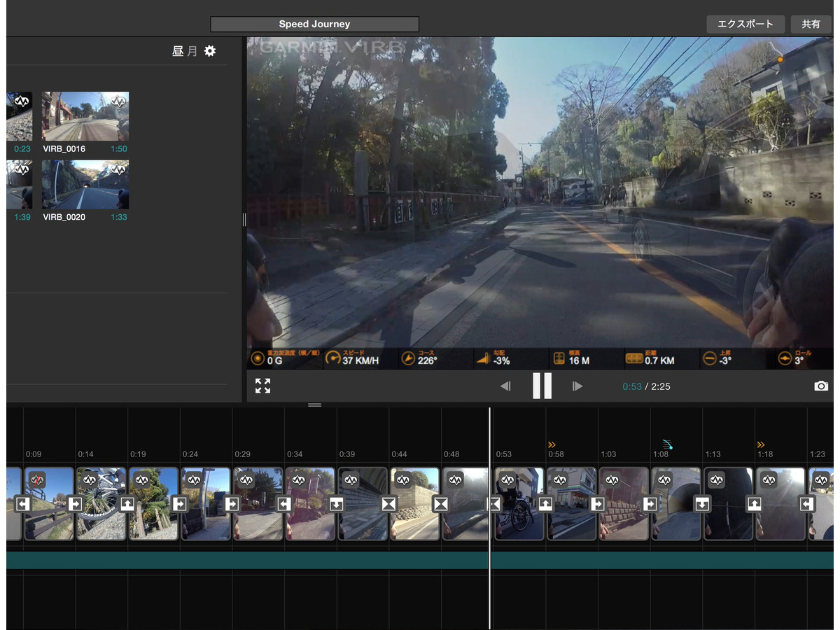Open the transition between the 0:39 and 0:44 clips
The width and height of the screenshot is (840, 630).
click(x=388, y=504)
